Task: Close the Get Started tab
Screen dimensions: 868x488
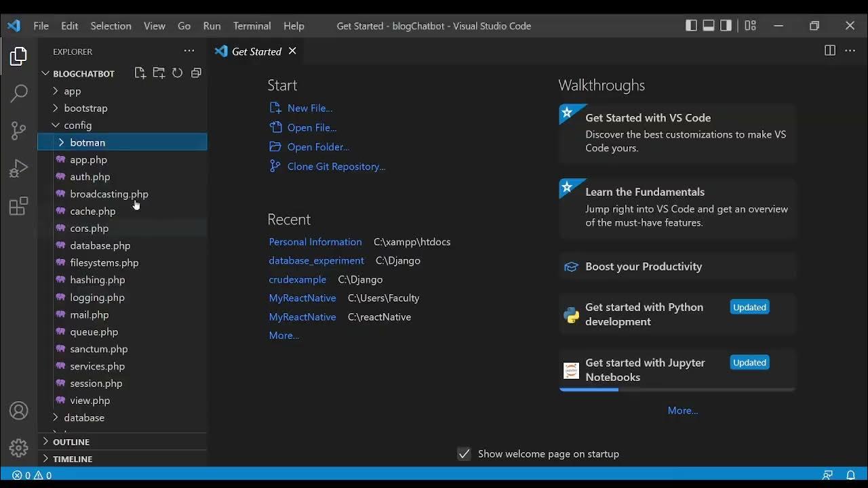Action: (x=292, y=51)
